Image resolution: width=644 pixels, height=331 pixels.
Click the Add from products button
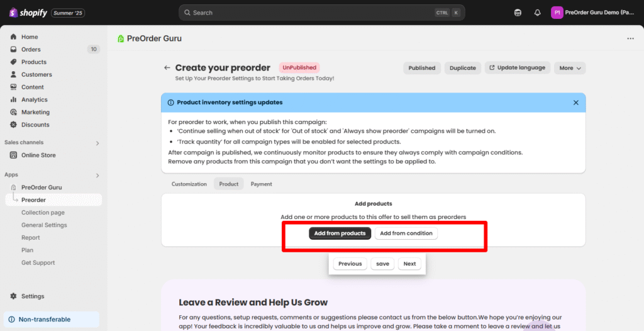[x=340, y=233]
